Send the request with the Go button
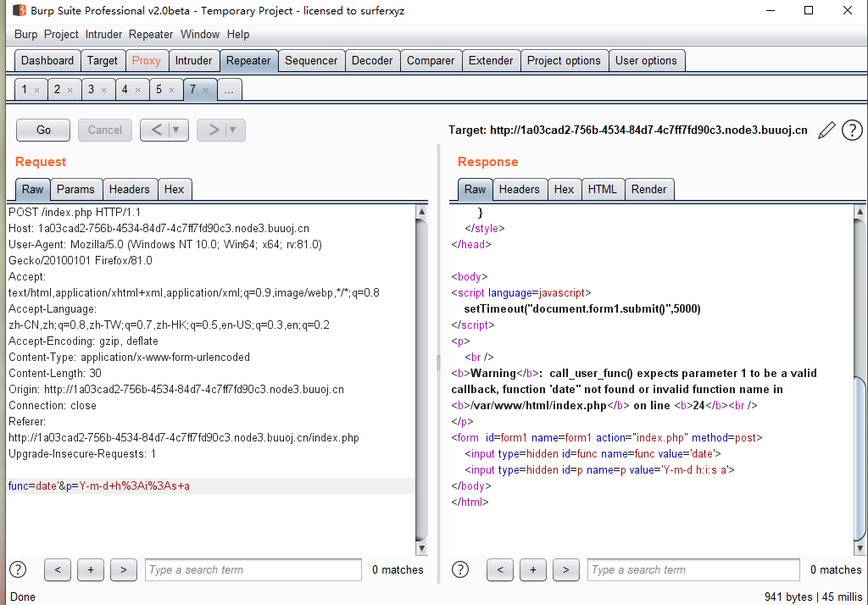 tap(43, 130)
